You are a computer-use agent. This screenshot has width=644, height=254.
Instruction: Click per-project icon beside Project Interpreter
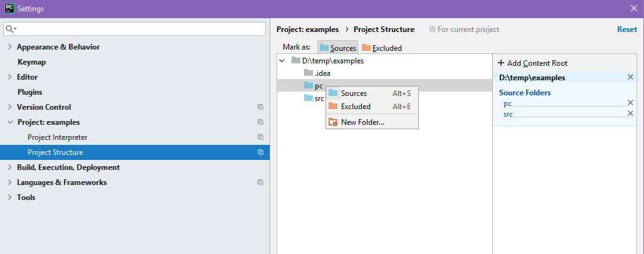tap(260, 137)
